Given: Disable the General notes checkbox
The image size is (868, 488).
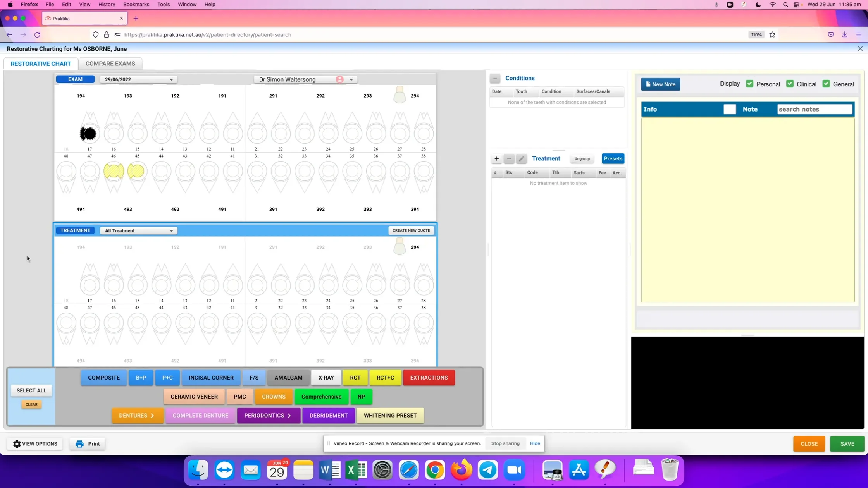Looking at the screenshot, I should [826, 84].
